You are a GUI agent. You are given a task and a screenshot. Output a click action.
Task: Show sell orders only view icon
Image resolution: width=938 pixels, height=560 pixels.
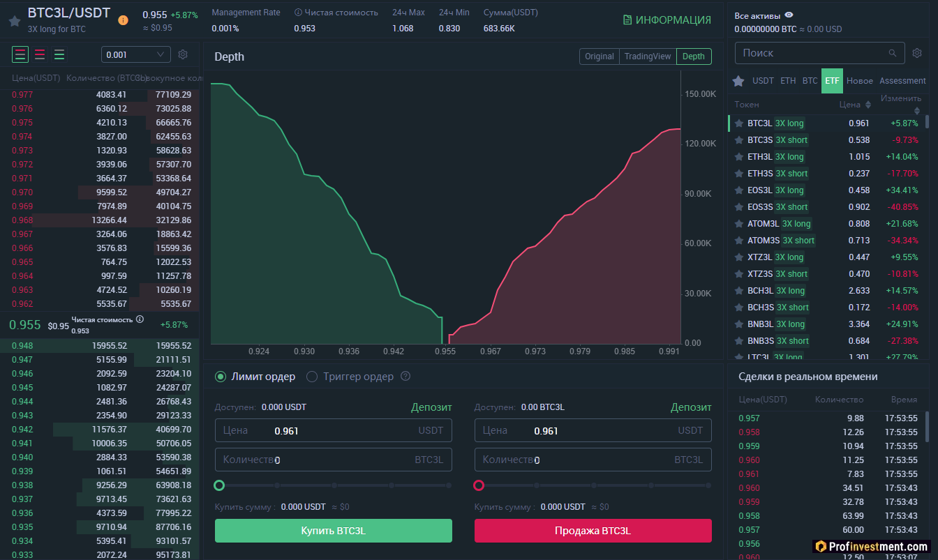click(40, 54)
